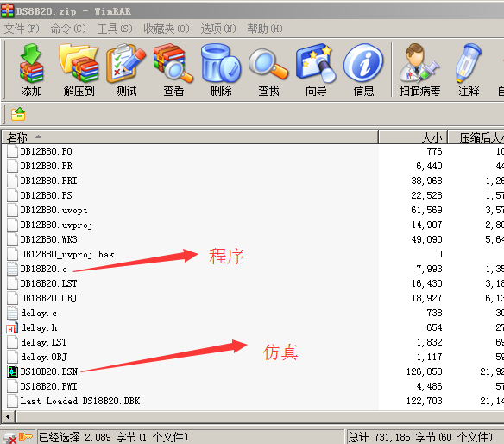
Task: Click size value 61,569
Action: [x=426, y=210]
